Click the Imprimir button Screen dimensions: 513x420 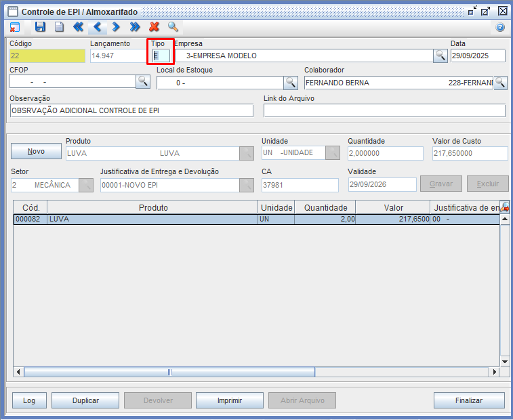coord(230,400)
